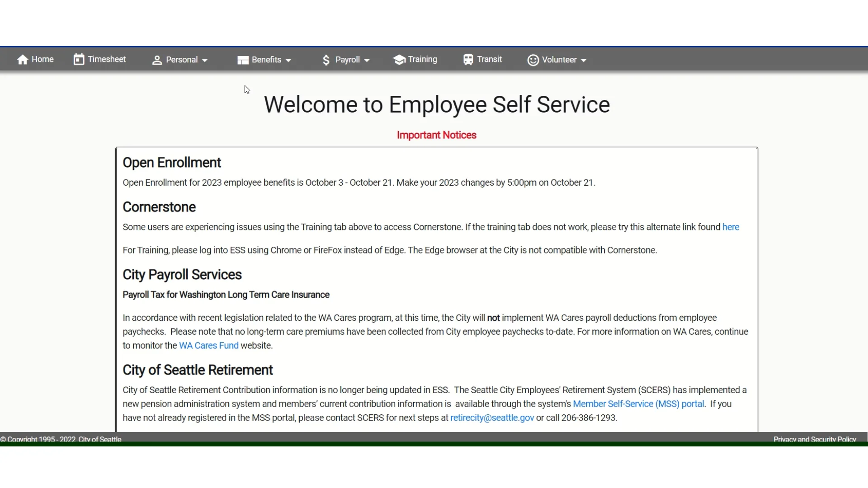This screenshot has width=868, height=488.
Task: Click the Benefits card icon
Action: [x=243, y=60]
